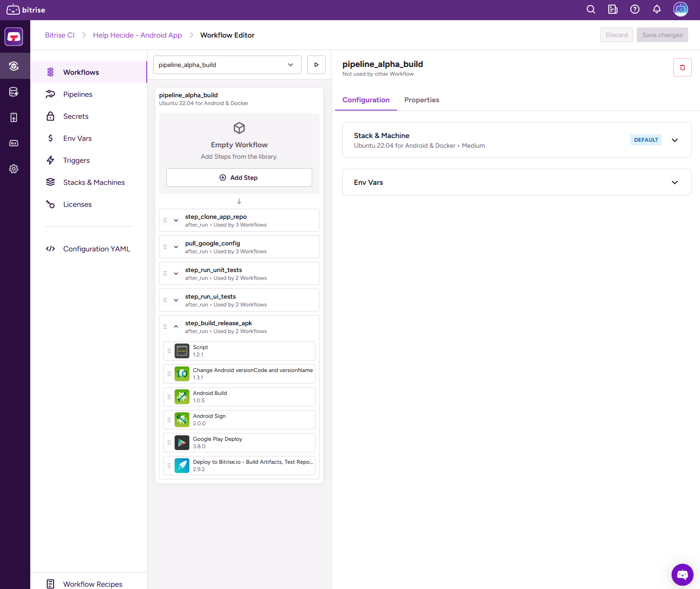
Task: Go to Bitrise CI breadcrumb link
Action: (x=60, y=35)
